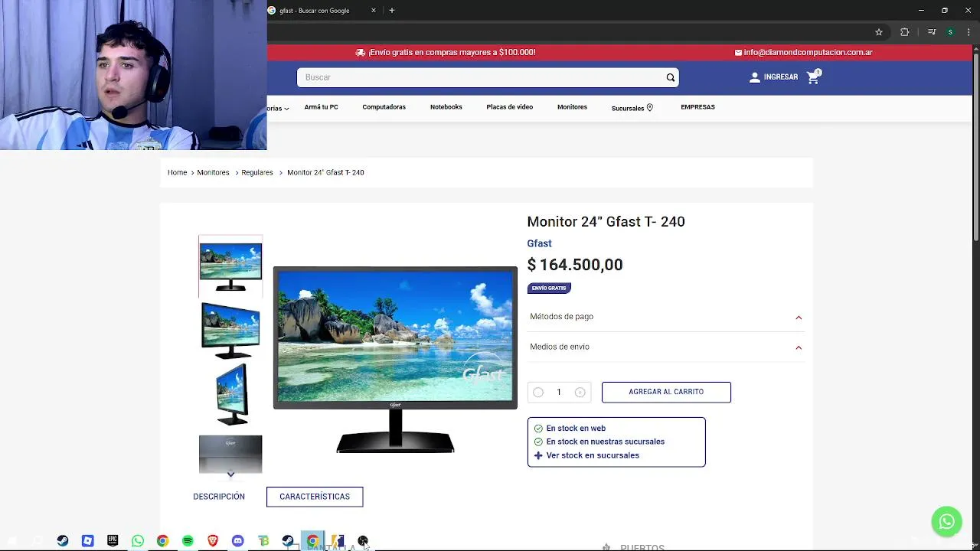Select the third side-view monitor thumbnail
The image size is (980, 551).
pos(230,394)
